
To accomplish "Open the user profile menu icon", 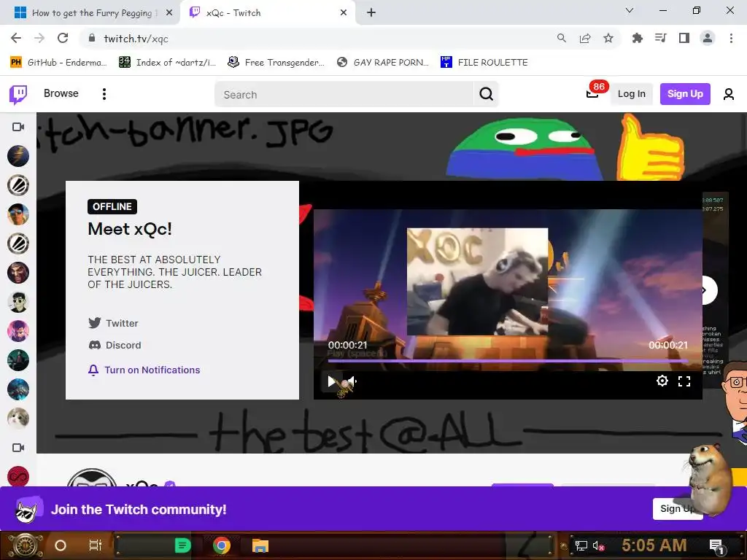I will point(729,94).
